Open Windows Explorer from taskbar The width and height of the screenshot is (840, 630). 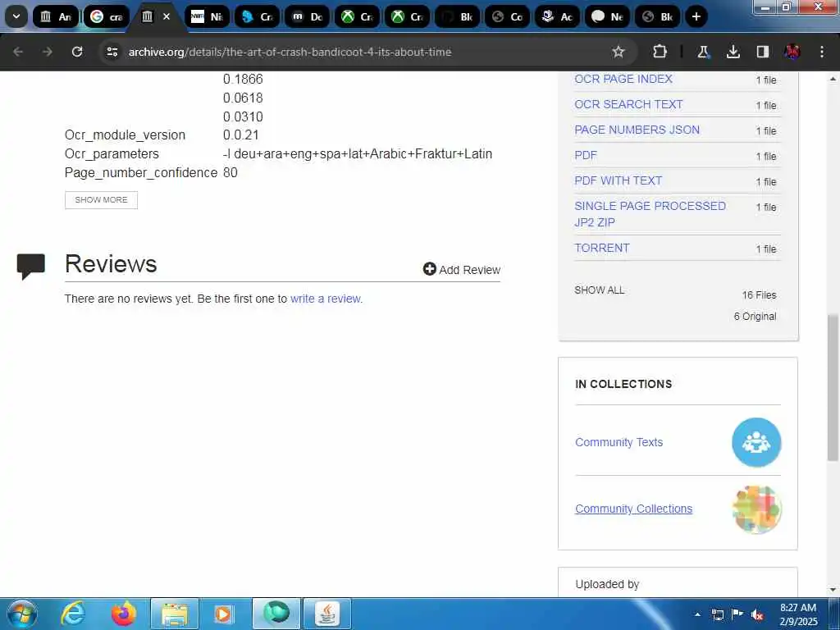click(x=174, y=614)
